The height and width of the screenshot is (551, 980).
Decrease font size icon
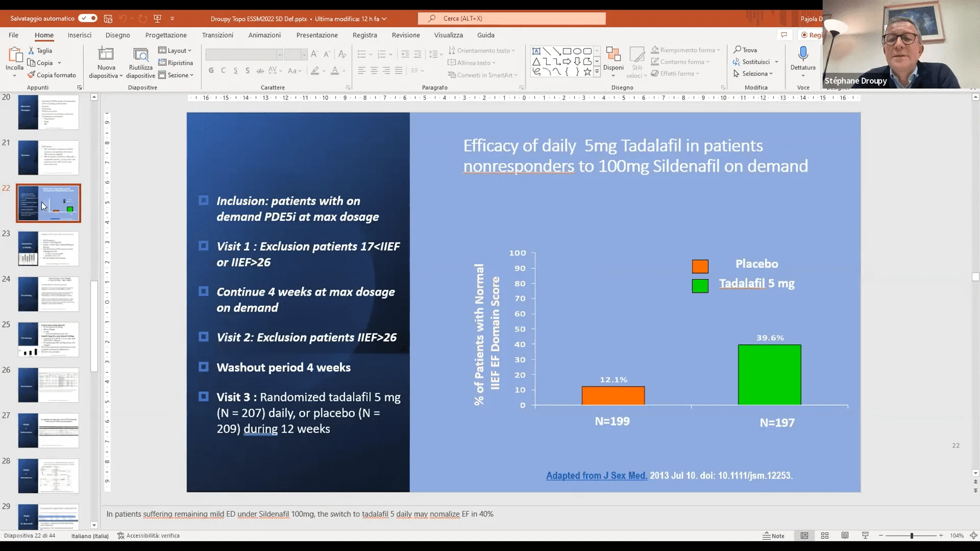(327, 54)
